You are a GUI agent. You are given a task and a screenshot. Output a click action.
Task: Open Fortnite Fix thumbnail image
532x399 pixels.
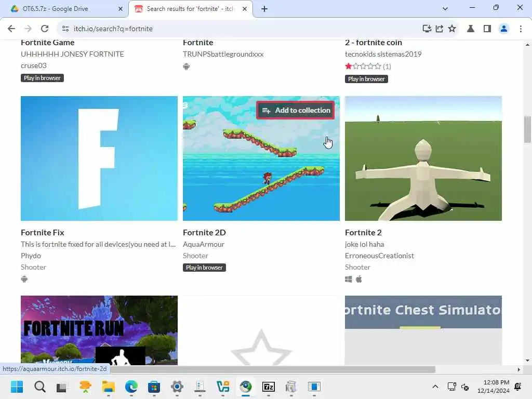pyautogui.click(x=99, y=158)
